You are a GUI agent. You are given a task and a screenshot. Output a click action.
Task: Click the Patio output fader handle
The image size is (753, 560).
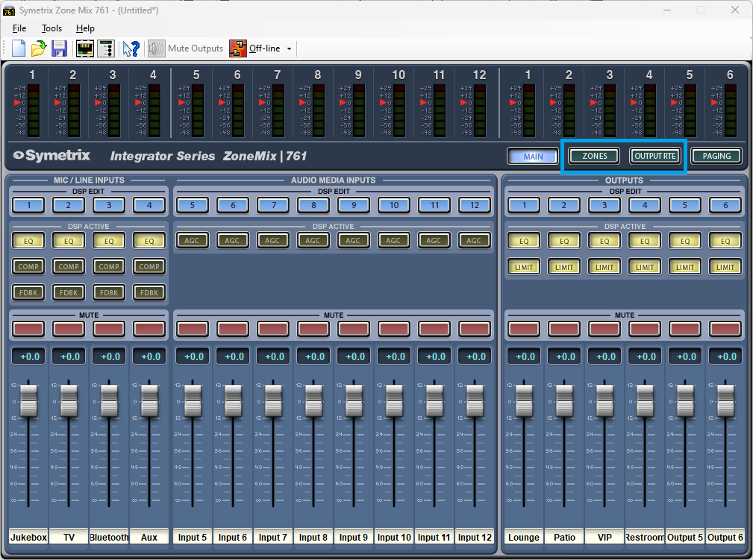tap(564, 400)
